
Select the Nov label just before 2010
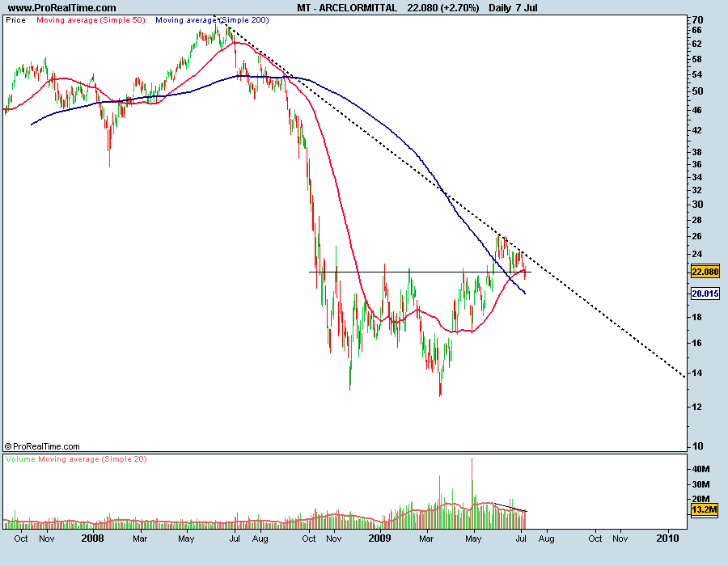(620, 539)
